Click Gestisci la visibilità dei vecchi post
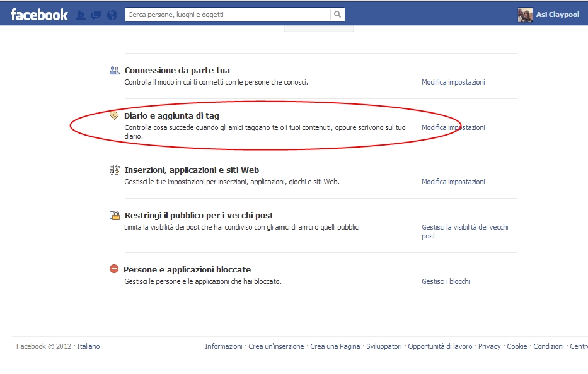Image resolution: width=588 pixels, height=374 pixels. [464, 227]
